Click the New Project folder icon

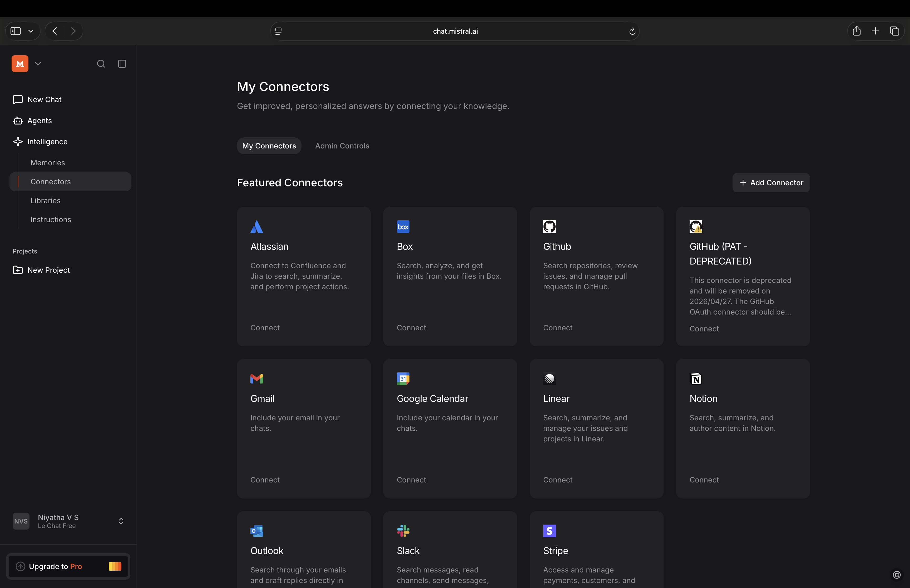18,270
